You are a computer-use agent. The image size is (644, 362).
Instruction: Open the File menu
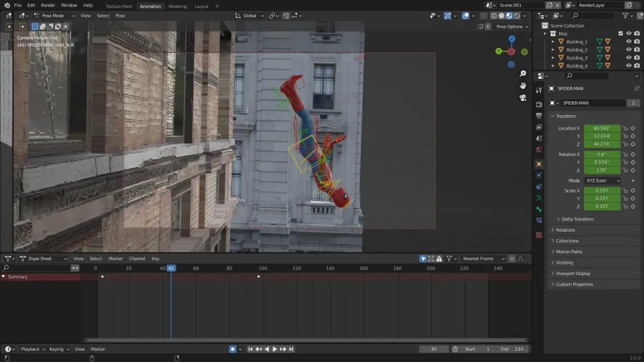pyautogui.click(x=18, y=5)
